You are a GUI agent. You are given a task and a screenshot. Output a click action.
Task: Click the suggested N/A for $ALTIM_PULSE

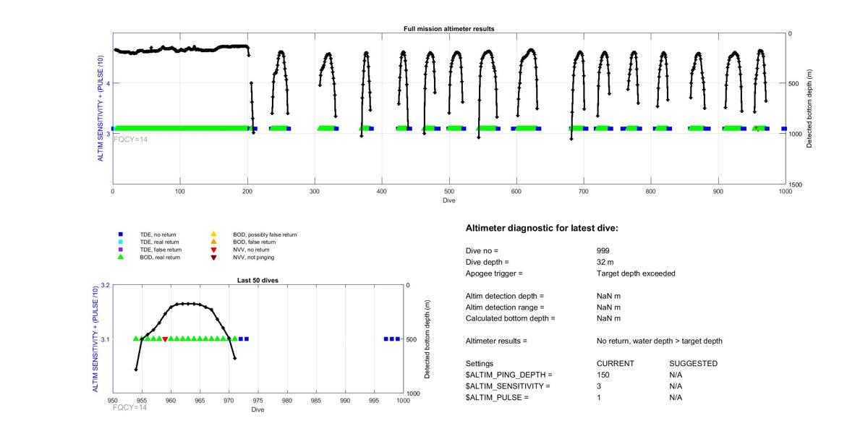click(x=676, y=398)
